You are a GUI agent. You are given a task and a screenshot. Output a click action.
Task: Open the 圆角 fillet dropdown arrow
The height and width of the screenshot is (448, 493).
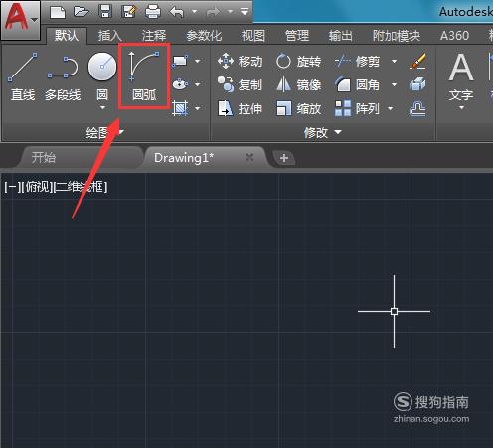[x=394, y=84]
